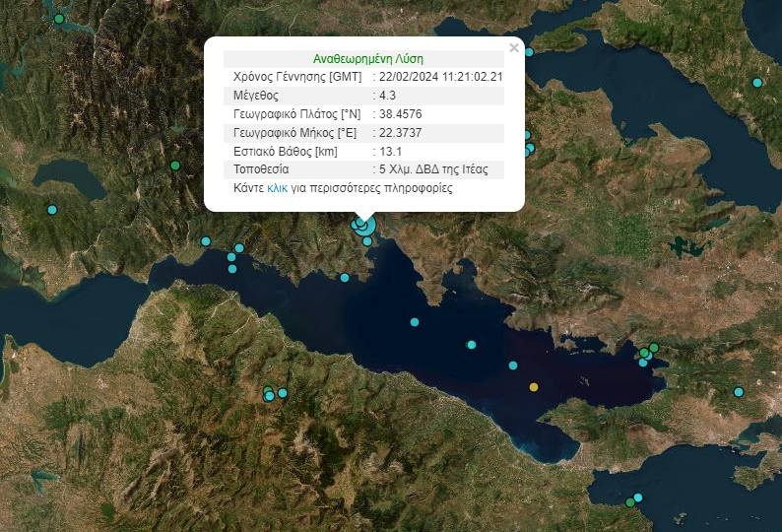Click the cyan marker on the coast southwest of the popup pointer
Screen dimensions: 782x532
[345, 278]
